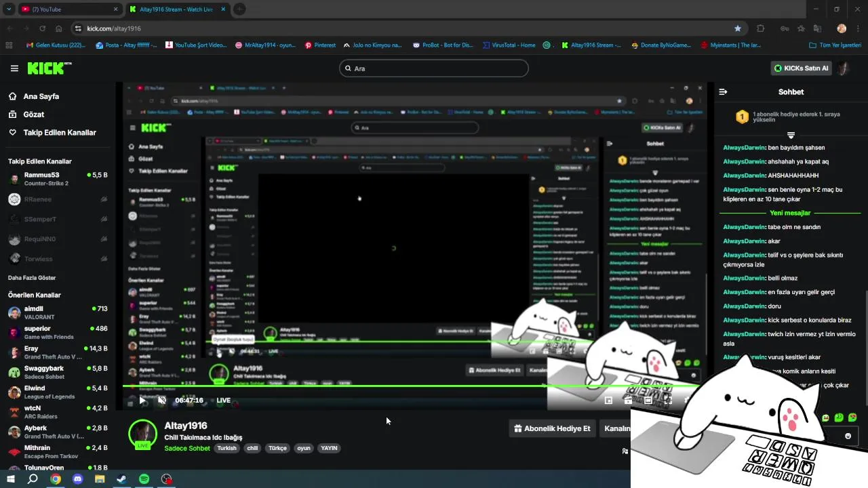Open Steam from taskbar
The width and height of the screenshot is (868, 488).
click(x=121, y=479)
